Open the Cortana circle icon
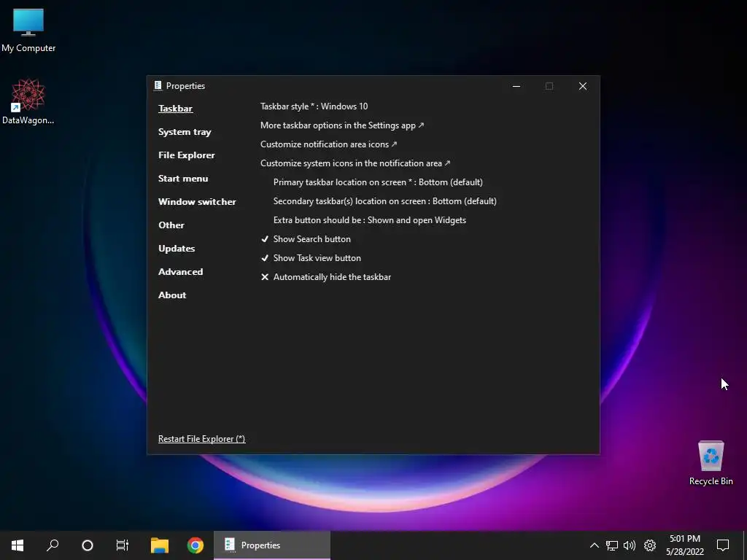Image resolution: width=747 pixels, height=560 pixels. coord(88,545)
